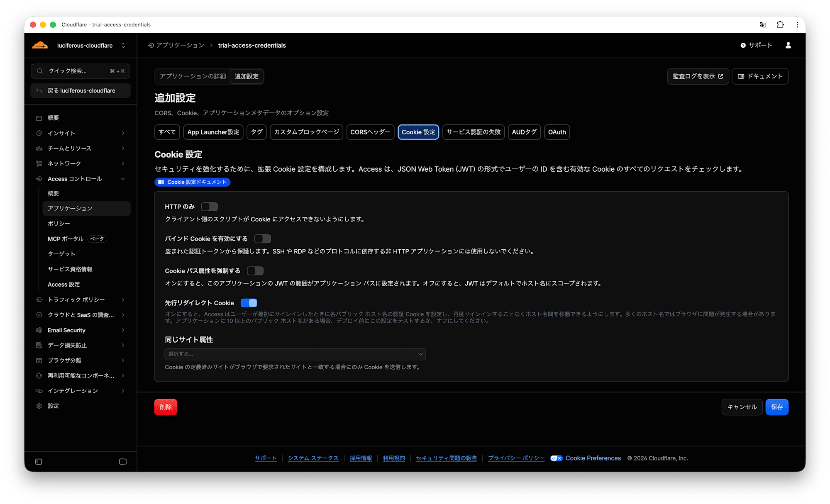Click the 設定 gear icon in the sidebar
Viewport: 830px width, 504px height.
click(x=39, y=406)
